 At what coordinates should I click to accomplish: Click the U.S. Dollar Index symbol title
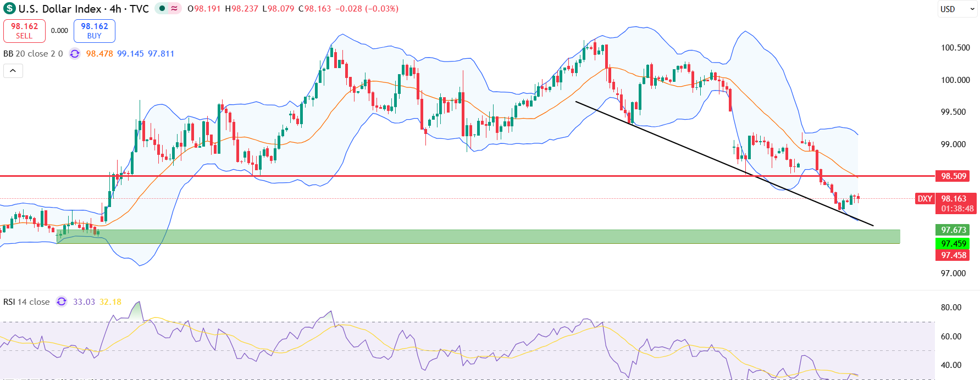pos(59,9)
